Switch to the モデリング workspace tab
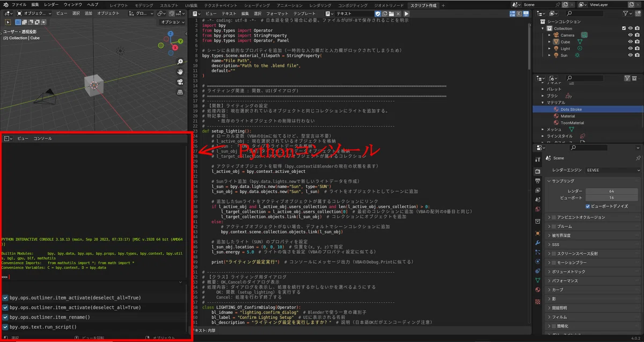This screenshot has width=644, height=342. pos(144,5)
